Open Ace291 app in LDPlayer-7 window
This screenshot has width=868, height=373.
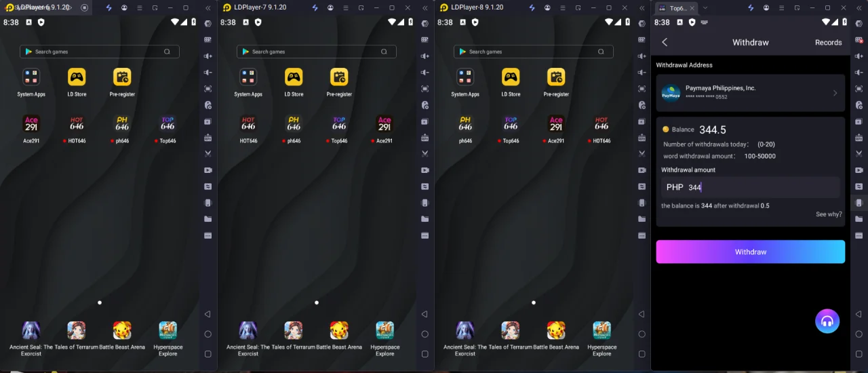(x=384, y=124)
